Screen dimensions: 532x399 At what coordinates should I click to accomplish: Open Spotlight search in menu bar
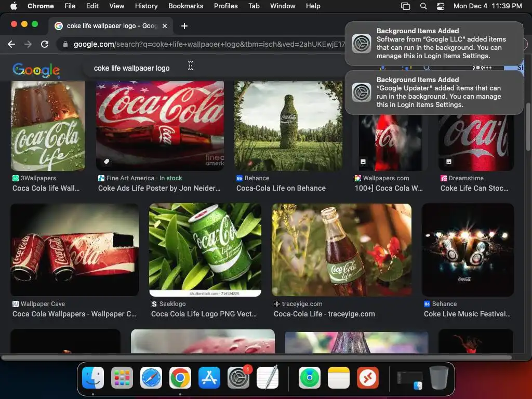tap(423, 6)
